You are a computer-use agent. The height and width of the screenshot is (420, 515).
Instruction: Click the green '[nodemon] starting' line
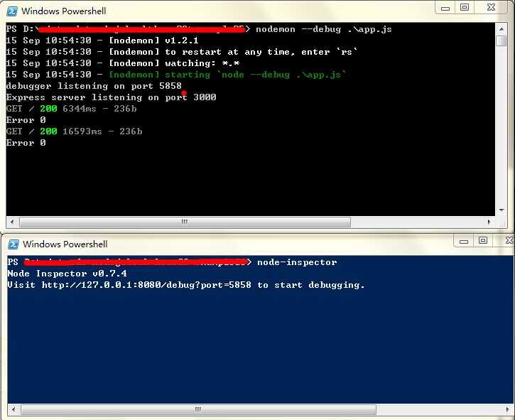coord(176,75)
